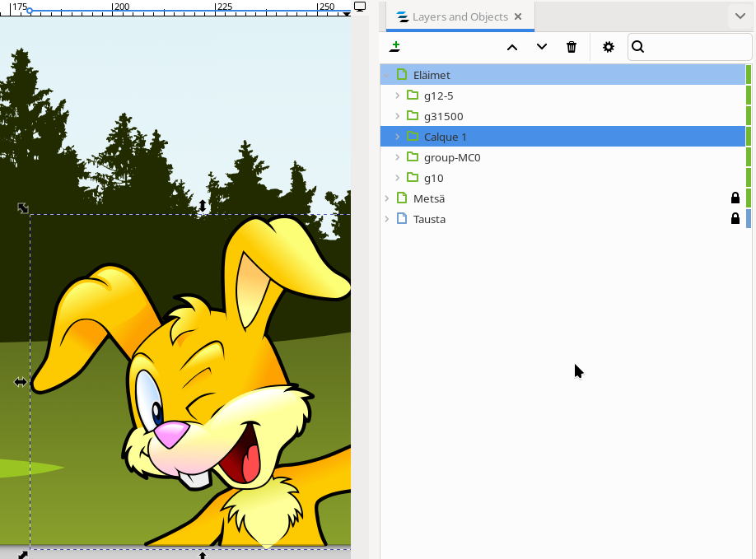Expand the Calque 1 group
The height and width of the screenshot is (559, 756).
click(x=397, y=137)
